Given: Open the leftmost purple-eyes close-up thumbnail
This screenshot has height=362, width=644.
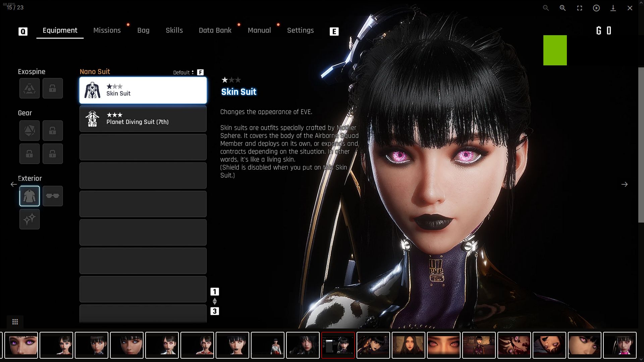Looking at the screenshot, I should [21, 345].
